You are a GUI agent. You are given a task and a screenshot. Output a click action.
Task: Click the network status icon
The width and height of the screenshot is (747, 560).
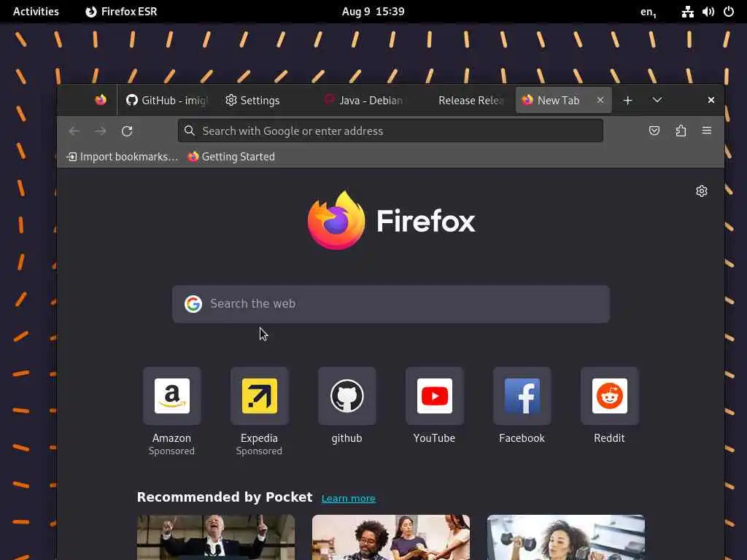pyautogui.click(x=687, y=12)
